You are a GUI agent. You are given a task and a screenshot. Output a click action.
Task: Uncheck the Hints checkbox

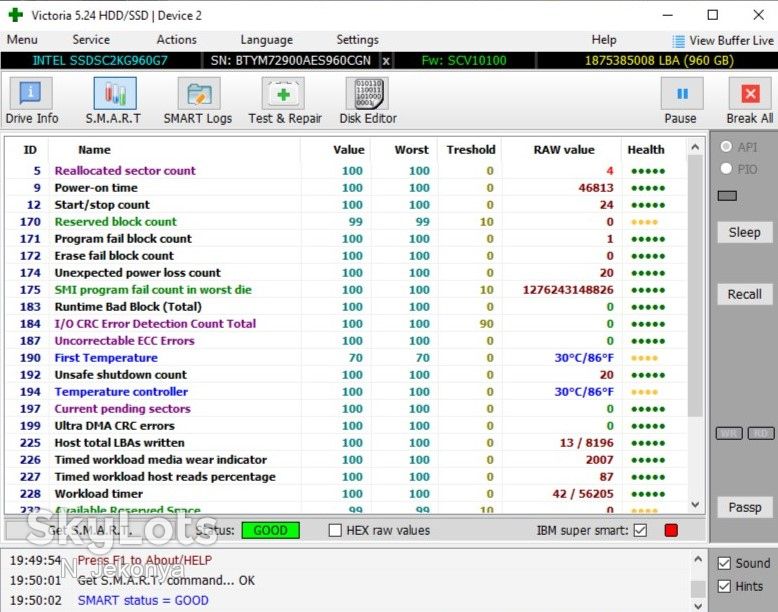[x=724, y=586]
